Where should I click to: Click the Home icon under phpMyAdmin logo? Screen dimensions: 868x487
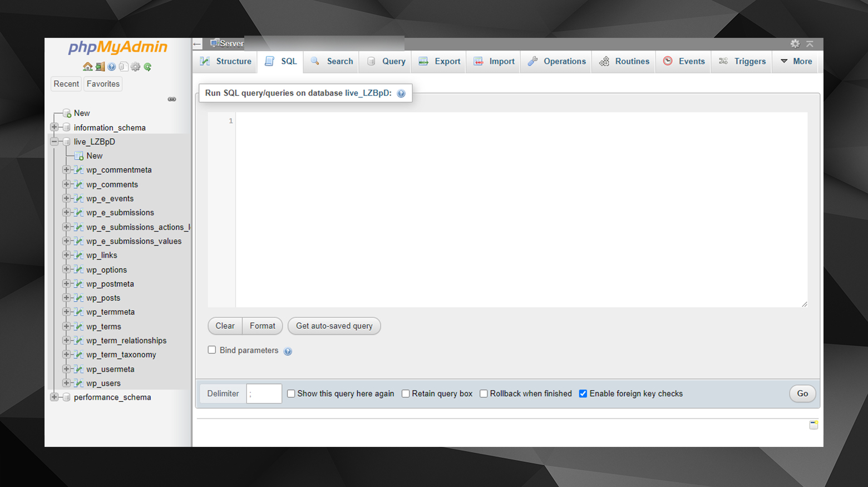coord(87,67)
